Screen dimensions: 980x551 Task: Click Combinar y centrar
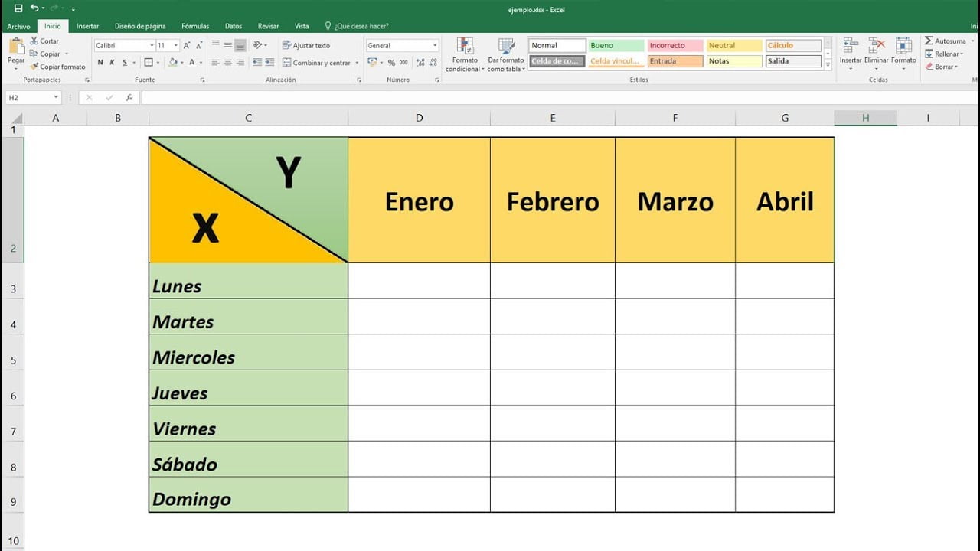pos(315,63)
